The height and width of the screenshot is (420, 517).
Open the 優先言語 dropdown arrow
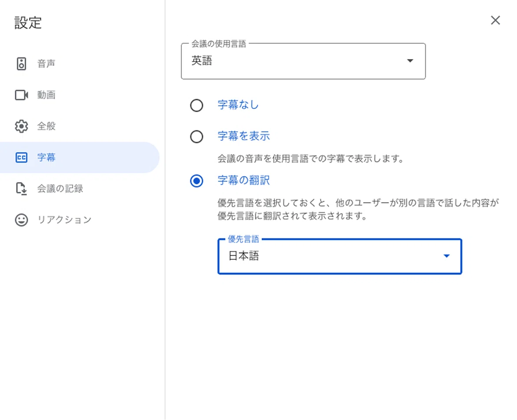click(446, 256)
